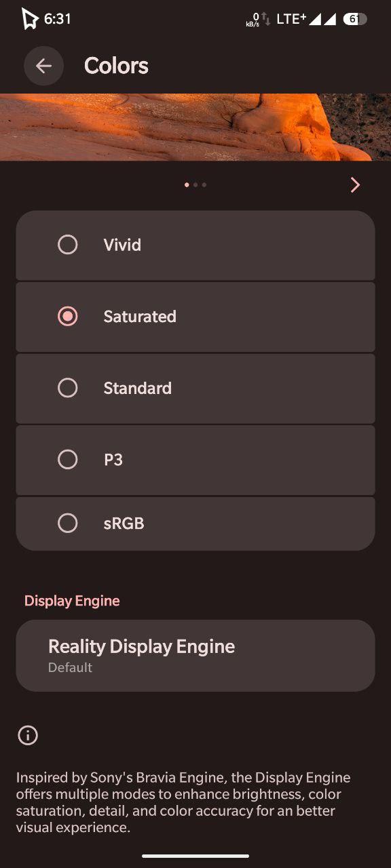Image resolution: width=391 pixels, height=868 pixels.
Task: Tap the bottom navigation gesture bar
Action: coord(195,856)
